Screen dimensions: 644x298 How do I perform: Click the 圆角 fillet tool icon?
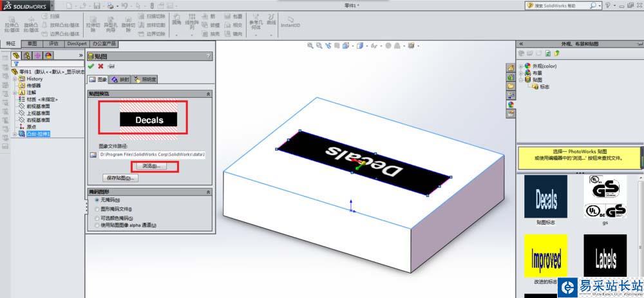(176, 19)
